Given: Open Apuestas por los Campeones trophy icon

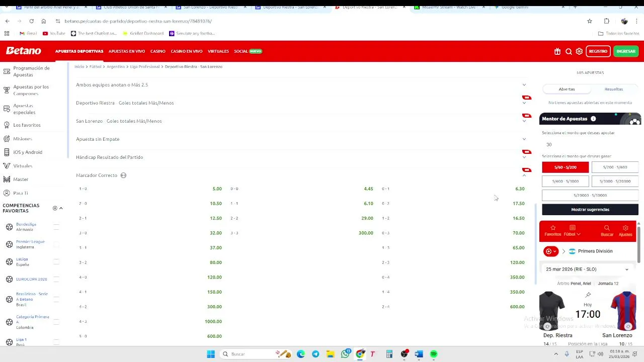Looking at the screenshot, I should (7, 90).
